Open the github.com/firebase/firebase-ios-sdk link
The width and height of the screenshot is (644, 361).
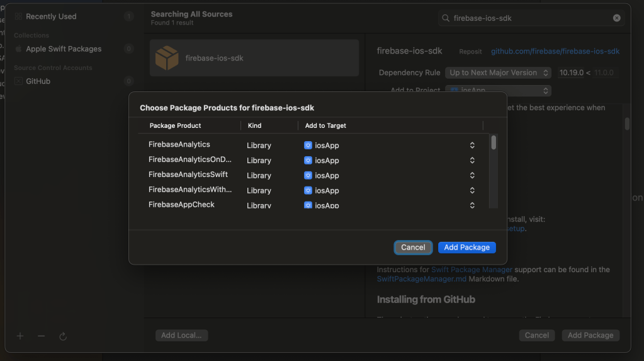pos(555,52)
